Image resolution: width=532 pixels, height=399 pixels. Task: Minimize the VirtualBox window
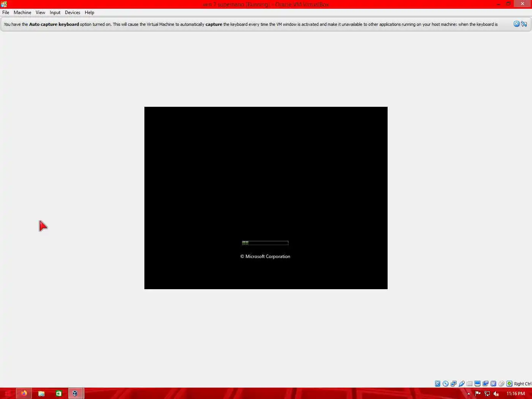498,4
